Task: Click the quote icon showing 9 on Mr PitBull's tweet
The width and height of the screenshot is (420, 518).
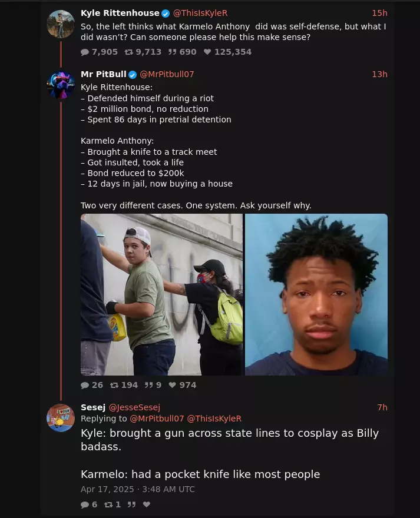Action: pyautogui.click(x=148, y=385)
